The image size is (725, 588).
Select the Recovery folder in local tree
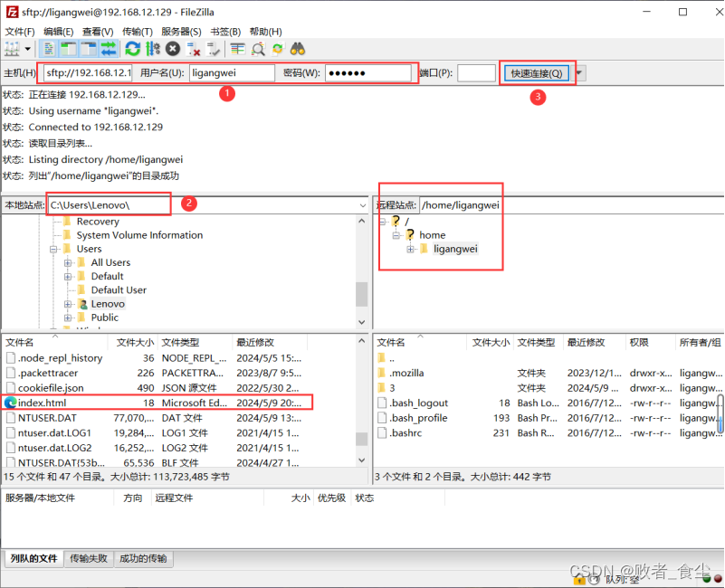click(98, 222)
